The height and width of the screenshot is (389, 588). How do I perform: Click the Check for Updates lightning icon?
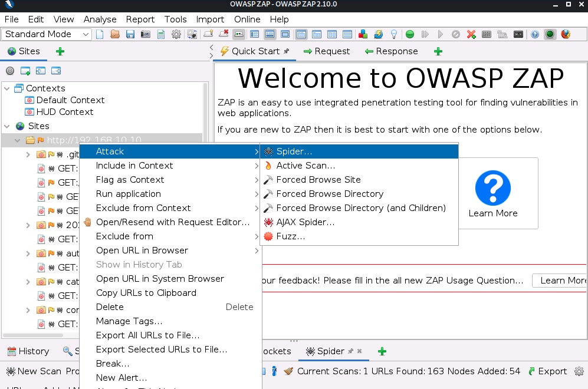(x=379, y=34)
